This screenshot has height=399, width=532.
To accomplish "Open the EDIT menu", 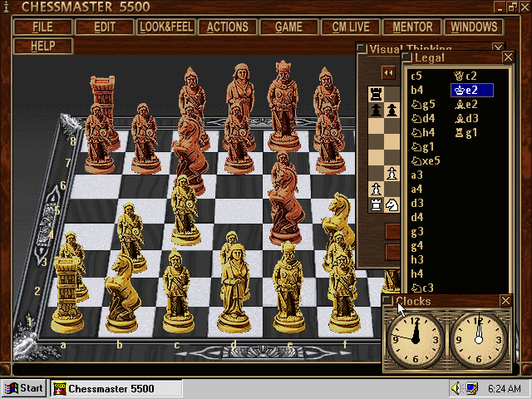I will click(x=105, y=27).
